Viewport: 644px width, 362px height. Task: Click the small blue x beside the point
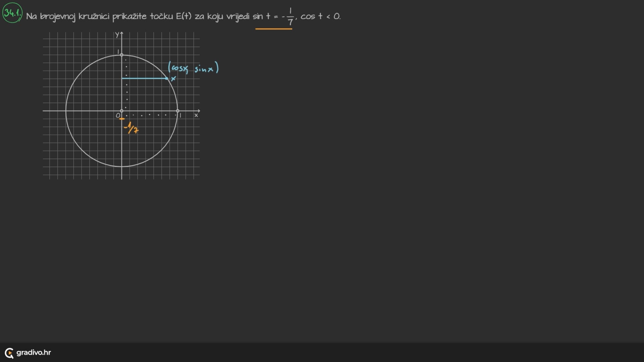pos(173,79)
